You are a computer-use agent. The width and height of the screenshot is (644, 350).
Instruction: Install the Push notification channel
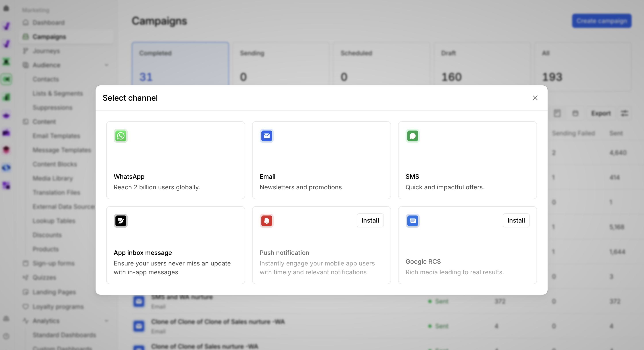point(370,220)
